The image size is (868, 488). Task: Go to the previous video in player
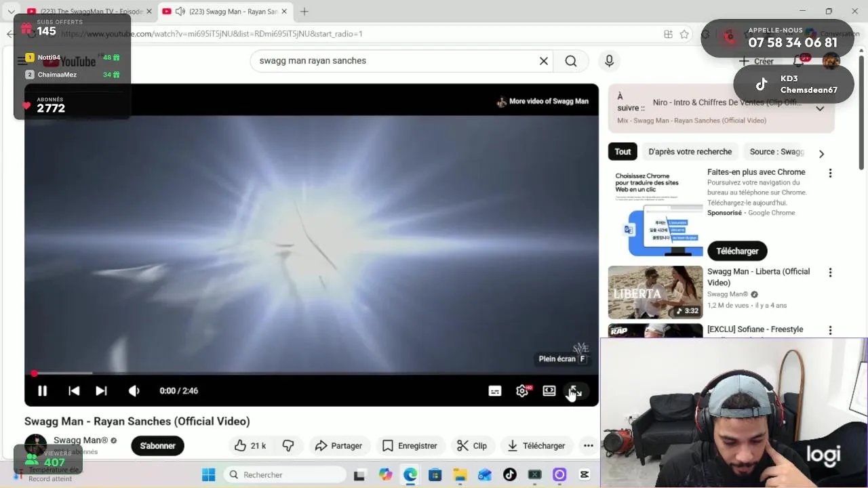pos(74,391)
